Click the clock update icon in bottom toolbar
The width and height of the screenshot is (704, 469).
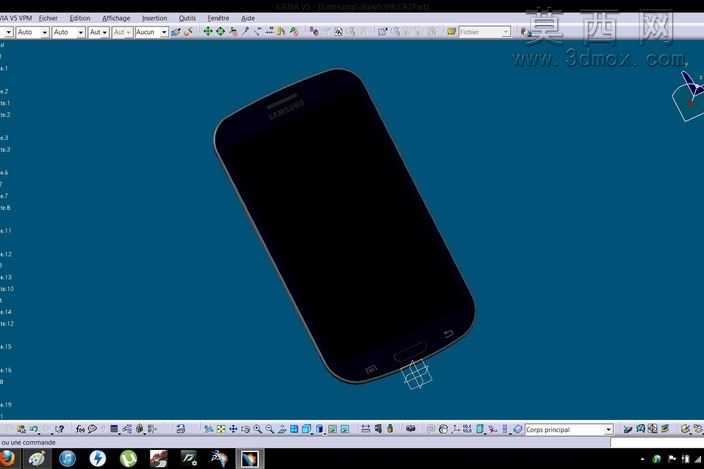click(444, 429)
